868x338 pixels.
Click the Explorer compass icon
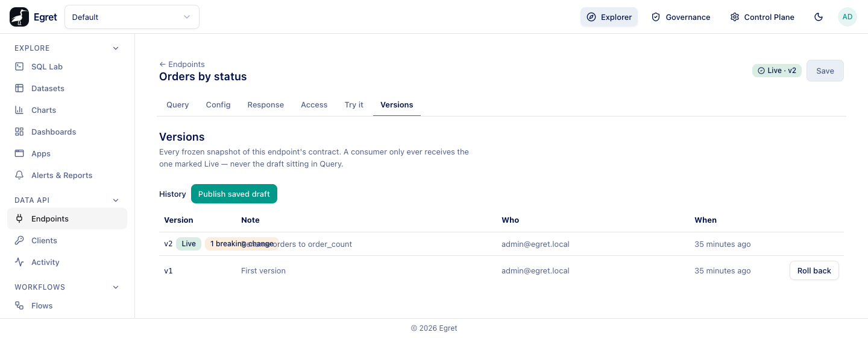[x=591, y=17]
